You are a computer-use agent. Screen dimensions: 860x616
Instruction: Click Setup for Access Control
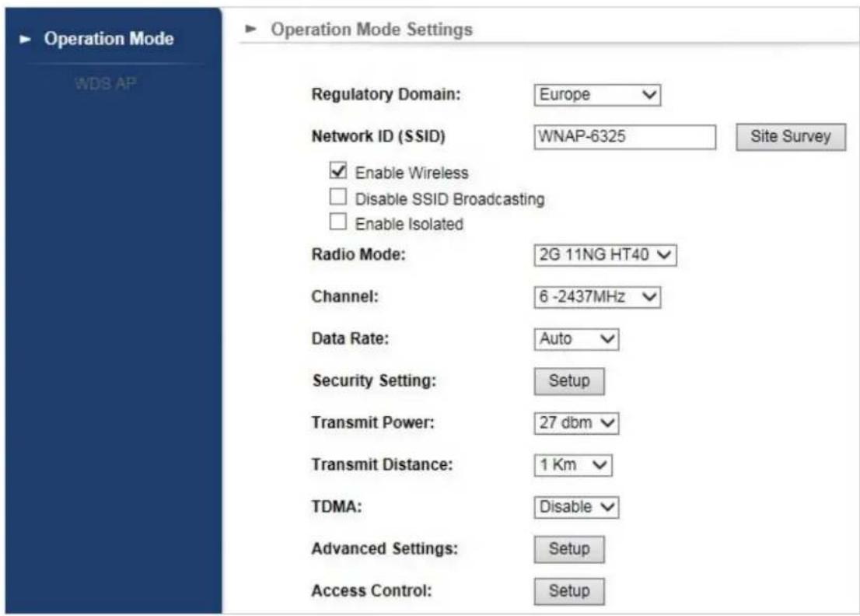point(569,591)
